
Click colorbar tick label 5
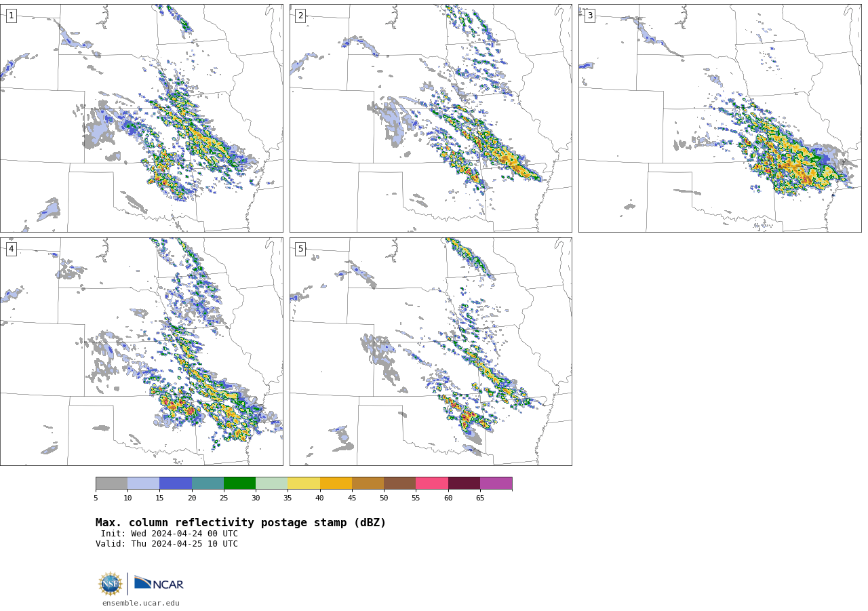[96, 498]
